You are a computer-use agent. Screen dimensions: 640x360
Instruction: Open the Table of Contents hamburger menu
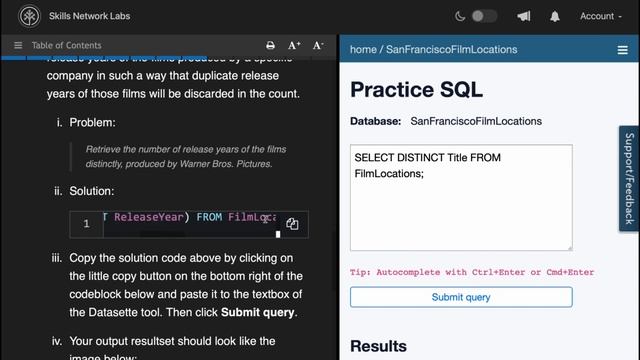(x=18, y=45)
